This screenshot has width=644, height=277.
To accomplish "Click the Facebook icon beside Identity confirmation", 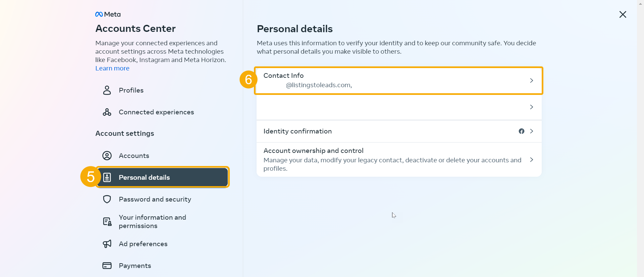I will coord(521,131).
